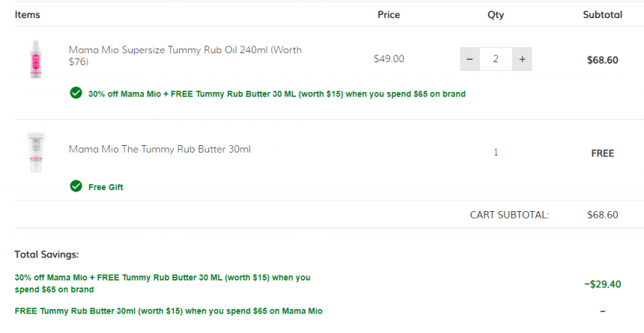This screenshot has height=333, width=644.
Task: Click the Tummy Rub Butter tube thumbnail
Action: point(36,152)
